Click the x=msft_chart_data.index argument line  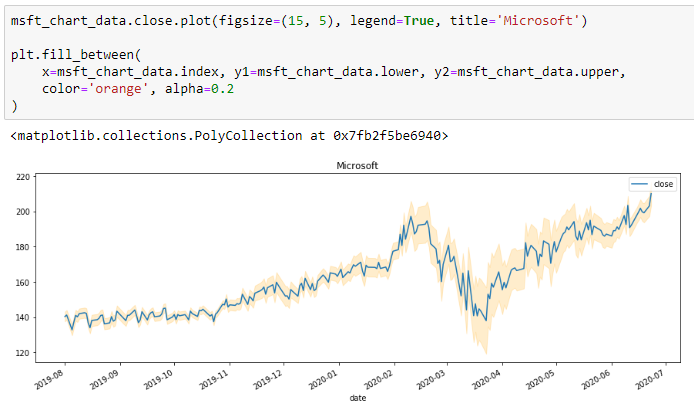(x=334, y=72)
